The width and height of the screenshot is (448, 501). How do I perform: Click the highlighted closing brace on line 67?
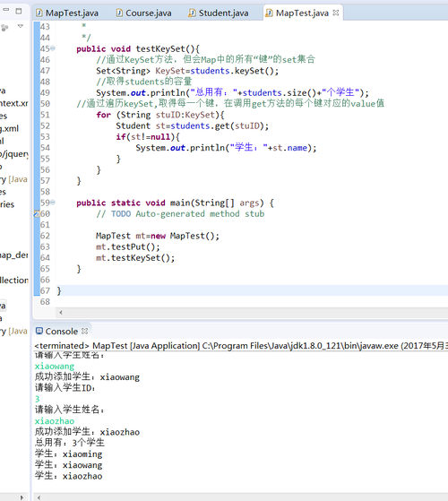point(59,290)
